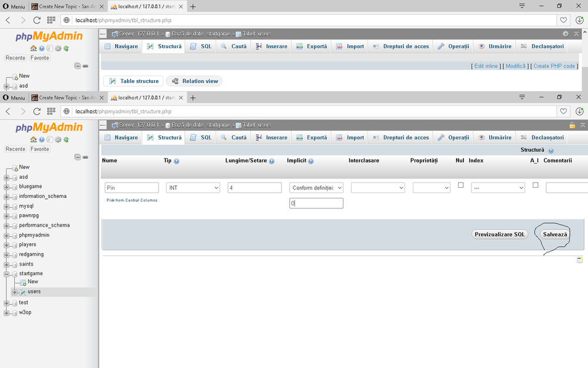The height and width of the screenshot is (368, 588).
Task: Open the Interclasare dropdown
Action: click(x=378, y=188)
